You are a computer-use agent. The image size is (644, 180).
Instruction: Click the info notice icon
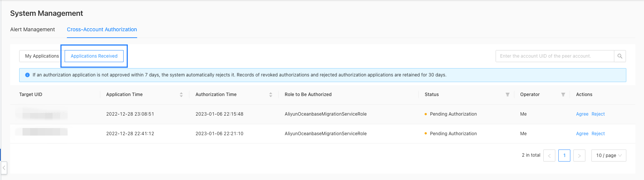tap(27, 75)
